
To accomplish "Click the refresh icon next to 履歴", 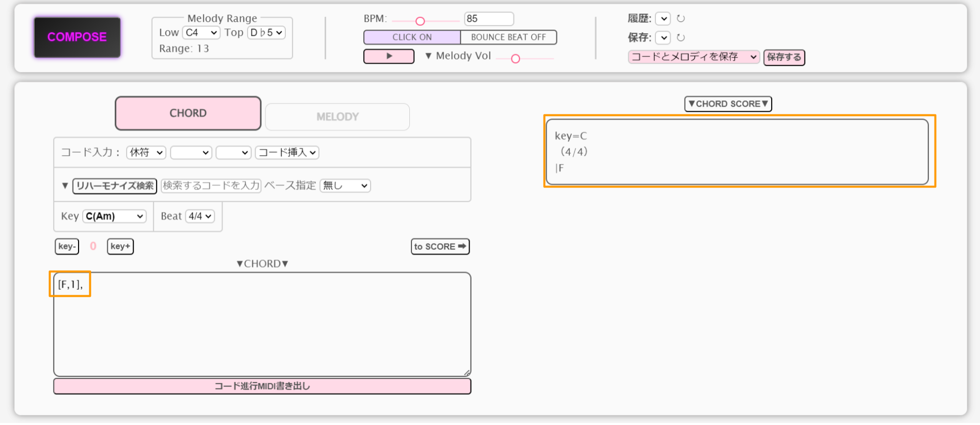I will click(x=680, y=19).
